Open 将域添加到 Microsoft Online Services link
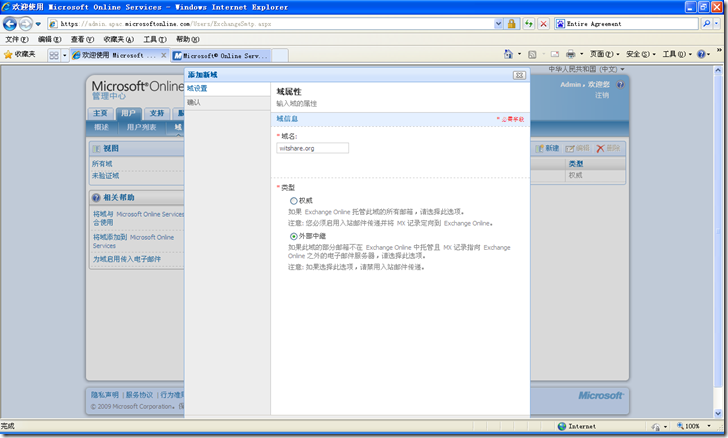Viewport: 728px width, 438px height. tap(133, 241)
